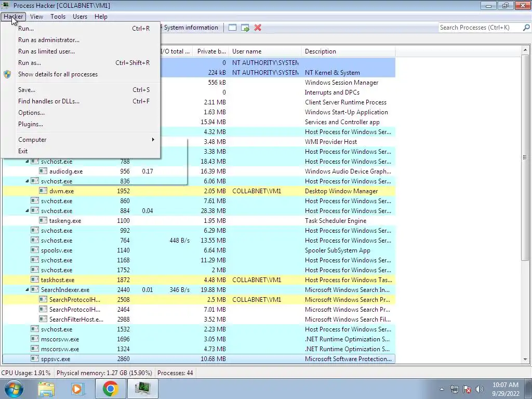Click CPU Usage status bar entry
This screenshot has width=532, height=399.
(x=26, y=373)
